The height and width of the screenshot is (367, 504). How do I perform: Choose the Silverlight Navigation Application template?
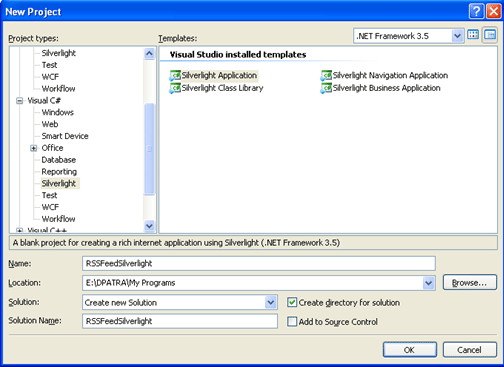pyautogui.click(x=384, y=76)
